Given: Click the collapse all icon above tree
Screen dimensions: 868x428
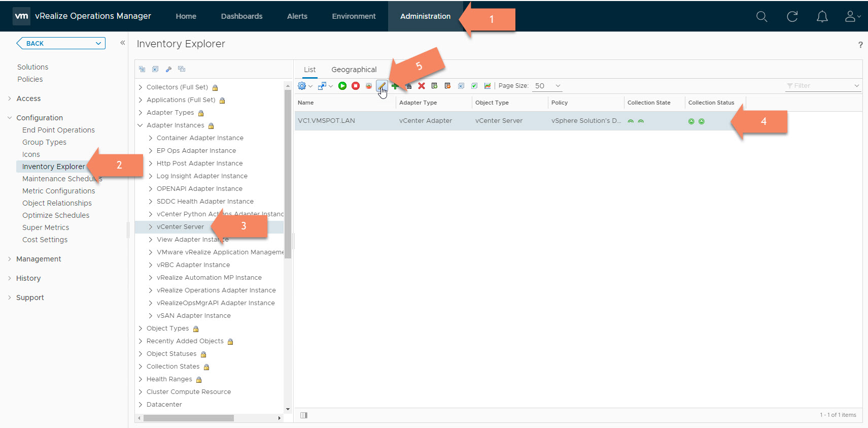Looking at the screenshot, I should pyautogui.click(x=142, y=69).
